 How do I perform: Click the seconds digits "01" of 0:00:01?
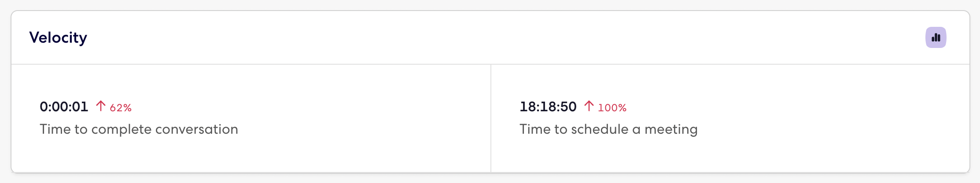pos(81,107)
